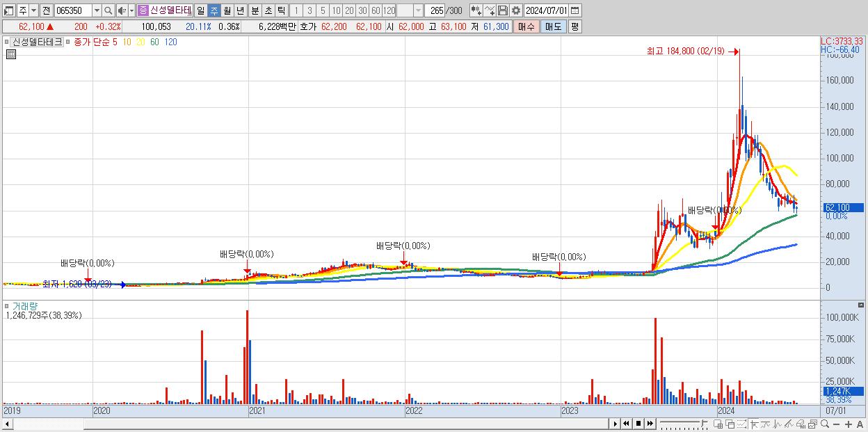Click the trend line drawing tool icon
This screenshot has width=868, height=432.
pos(789,424)
